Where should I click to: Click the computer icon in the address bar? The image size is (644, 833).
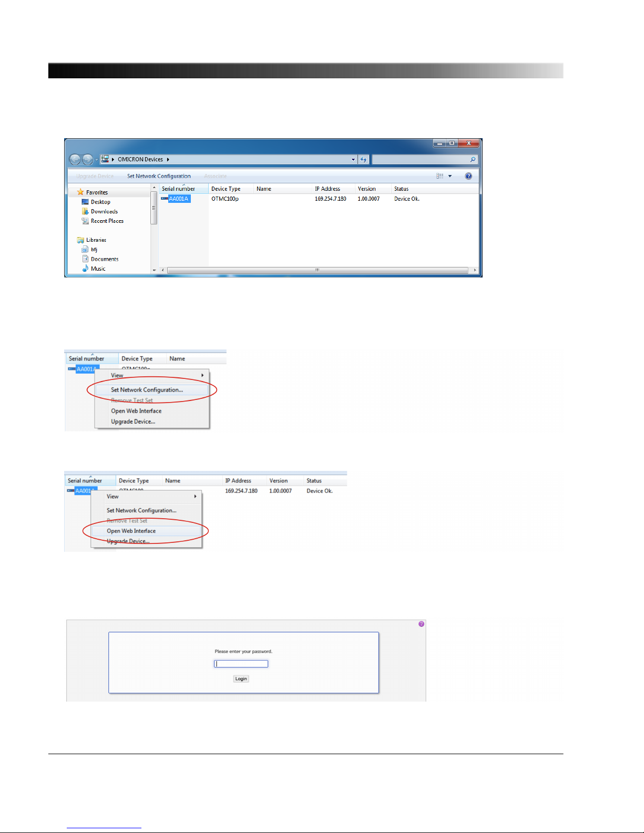[x=105, y=159]
